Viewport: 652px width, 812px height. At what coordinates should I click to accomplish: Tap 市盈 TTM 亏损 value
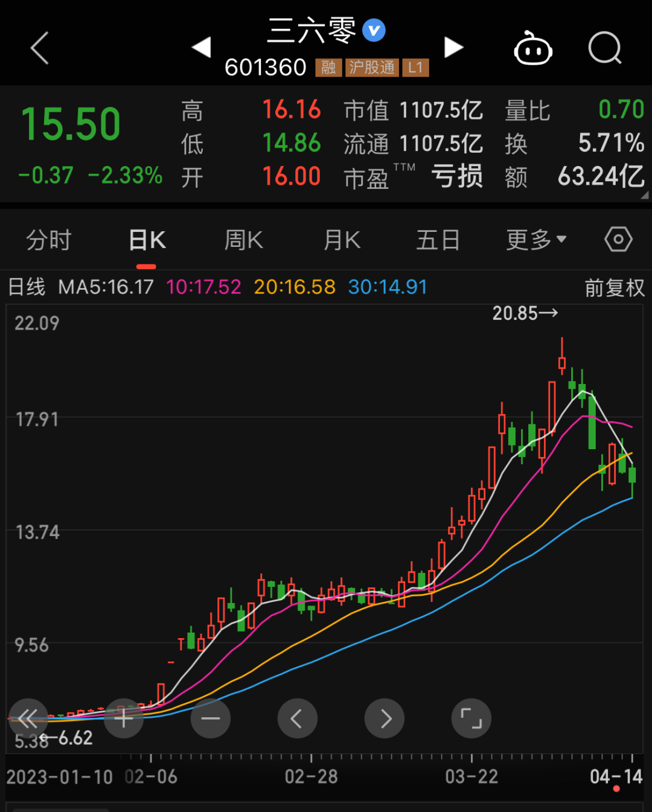click(x=457, y=177)
